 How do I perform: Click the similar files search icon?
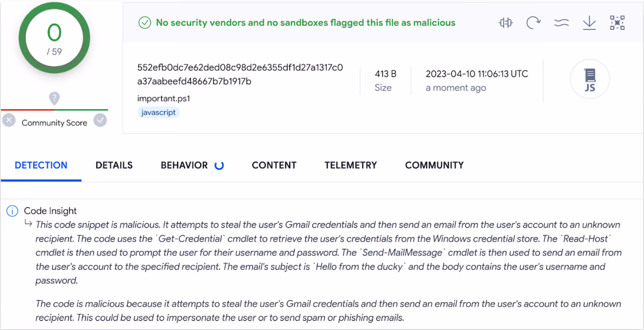pyautogui.click(x=506, y=23)
